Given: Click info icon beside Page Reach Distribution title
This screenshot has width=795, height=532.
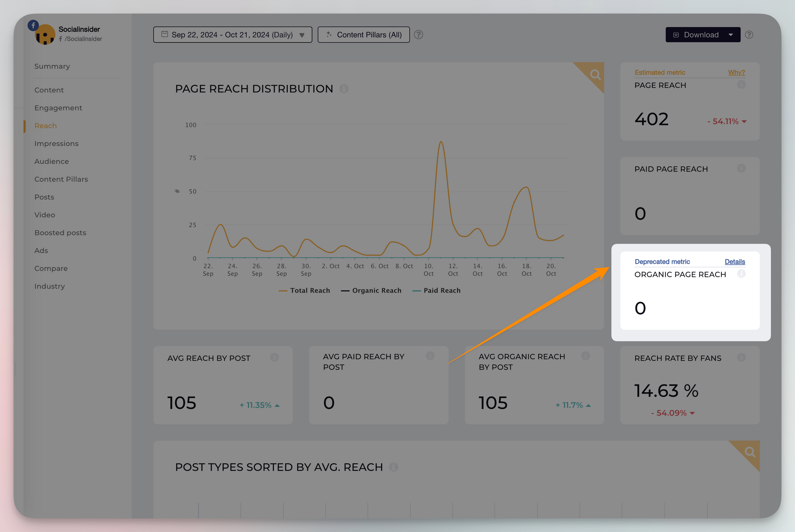Looking at the screenshot, I should coord(344,89).
